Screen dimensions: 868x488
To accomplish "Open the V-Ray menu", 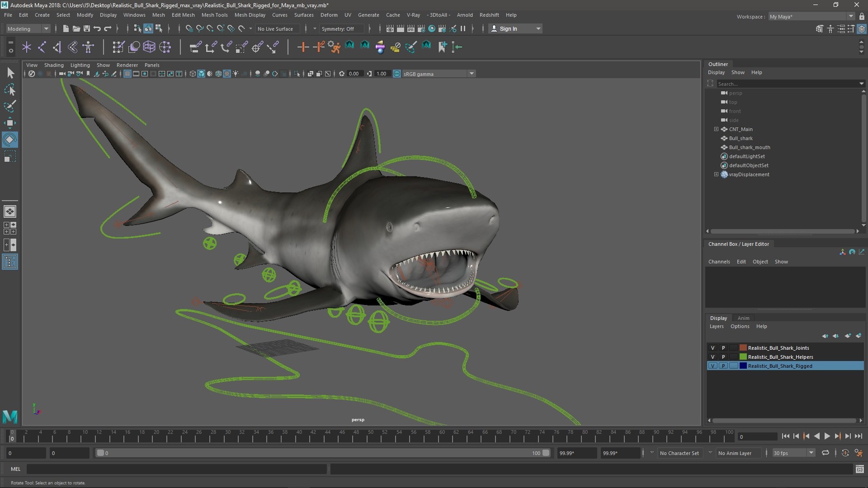I will pos(413,15).
